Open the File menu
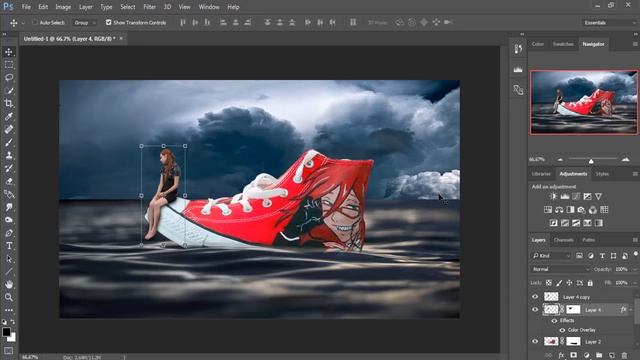The width and height of the screenshot is (640, 360). (x=26, y=7)
